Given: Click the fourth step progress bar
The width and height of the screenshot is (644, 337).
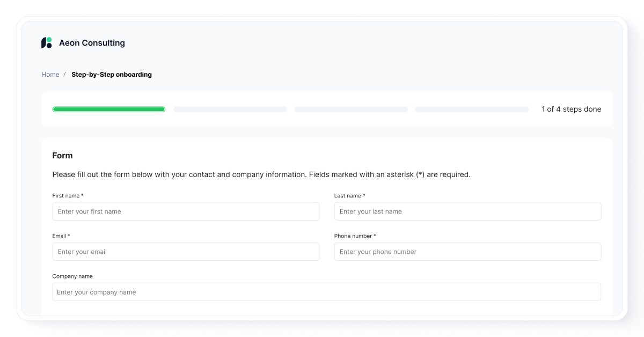Looking at the screenshot, I should coord(471,109).
